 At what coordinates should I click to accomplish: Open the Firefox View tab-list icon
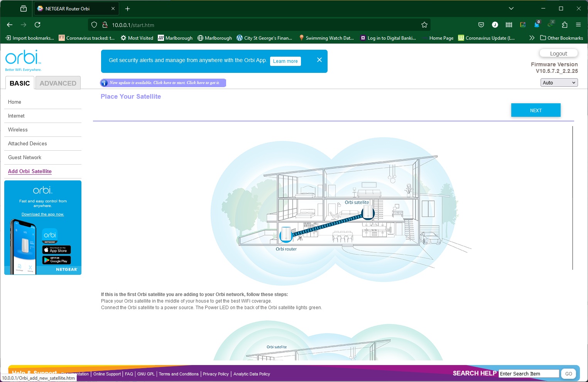click(24, 8)
